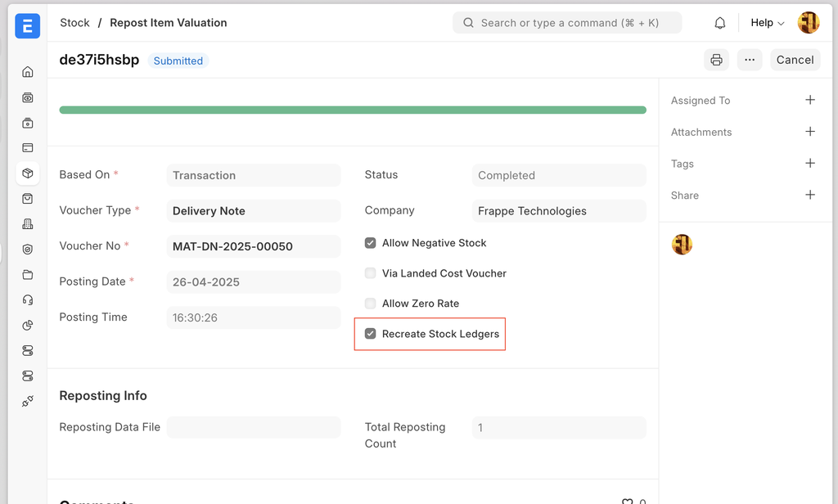The height and width of the screenshot is (504, 838).
Task: Add a tag via the Tags plus icon
Action: coord(810,163)
